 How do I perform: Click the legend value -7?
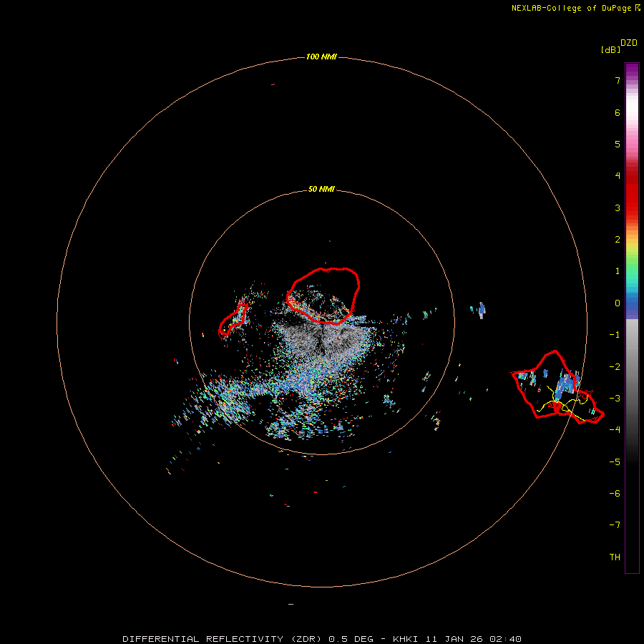(x=615, y=525)
